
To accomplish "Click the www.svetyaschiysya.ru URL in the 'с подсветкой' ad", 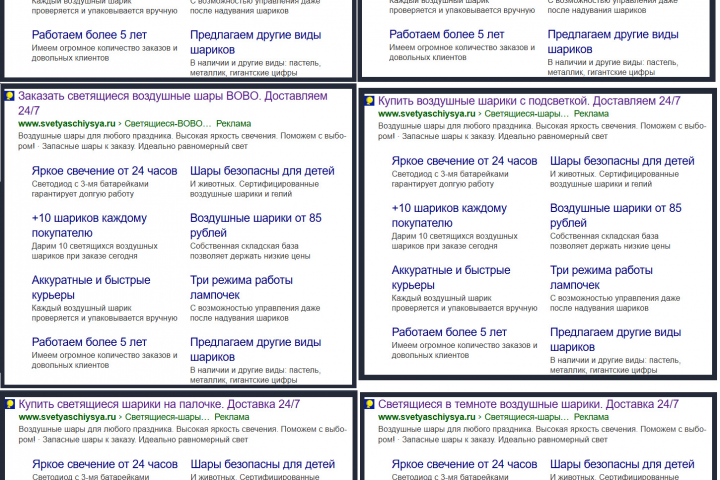I will pyautogui.click(x=427, y=113).
